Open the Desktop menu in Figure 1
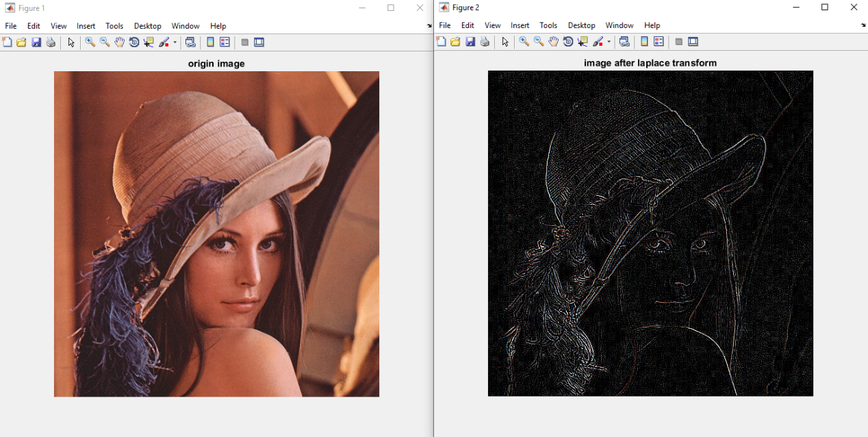 148,26
